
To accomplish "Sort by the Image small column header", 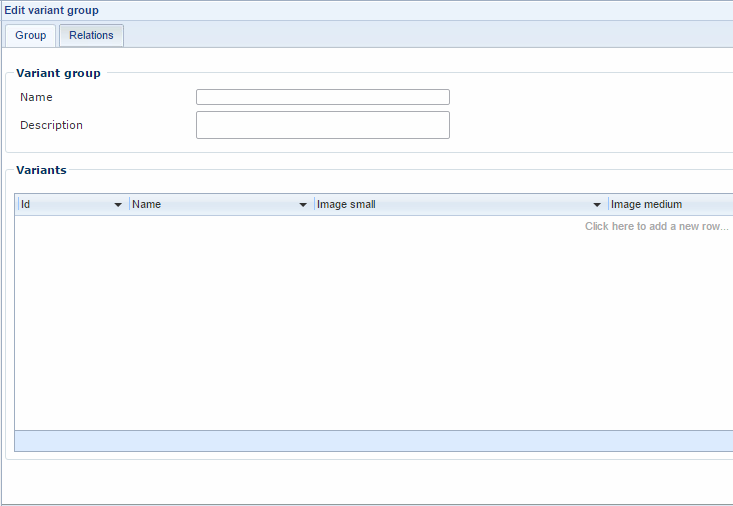I will pyautogui.click(x=346, y=205).
